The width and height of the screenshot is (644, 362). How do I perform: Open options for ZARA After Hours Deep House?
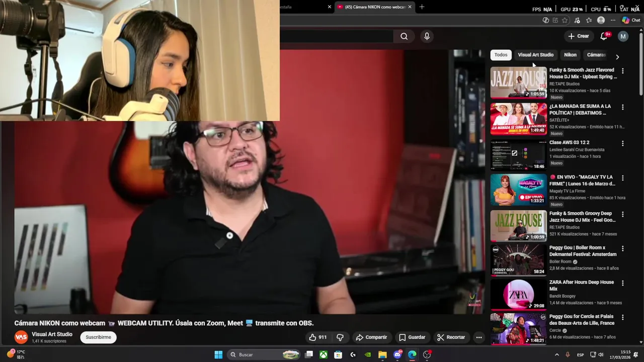tap(622, 283)
